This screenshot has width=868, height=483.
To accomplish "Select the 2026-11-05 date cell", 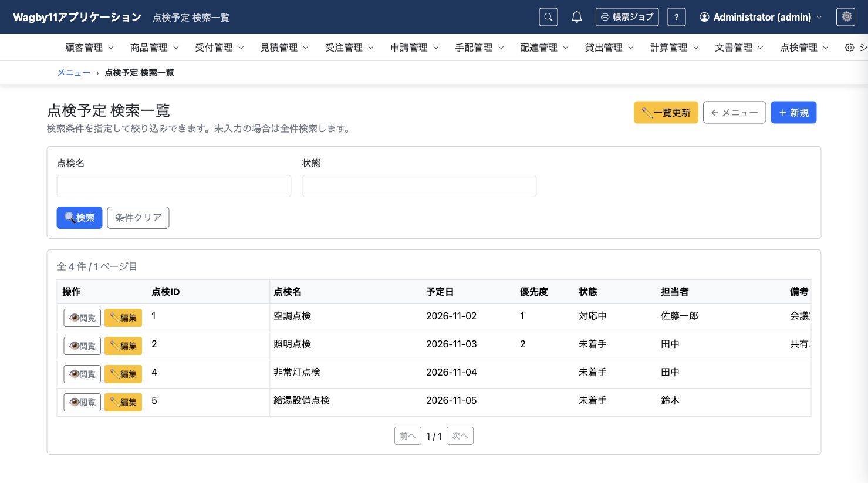I will [x=451, y=400].
